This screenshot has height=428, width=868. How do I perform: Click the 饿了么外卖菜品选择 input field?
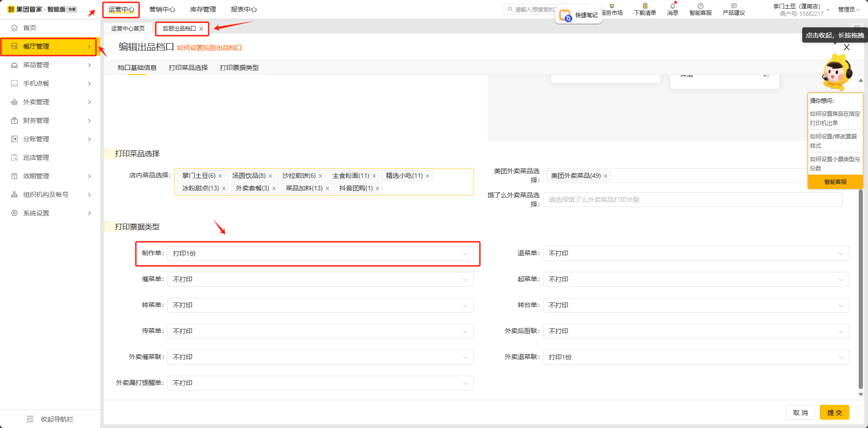coord(693,200)
